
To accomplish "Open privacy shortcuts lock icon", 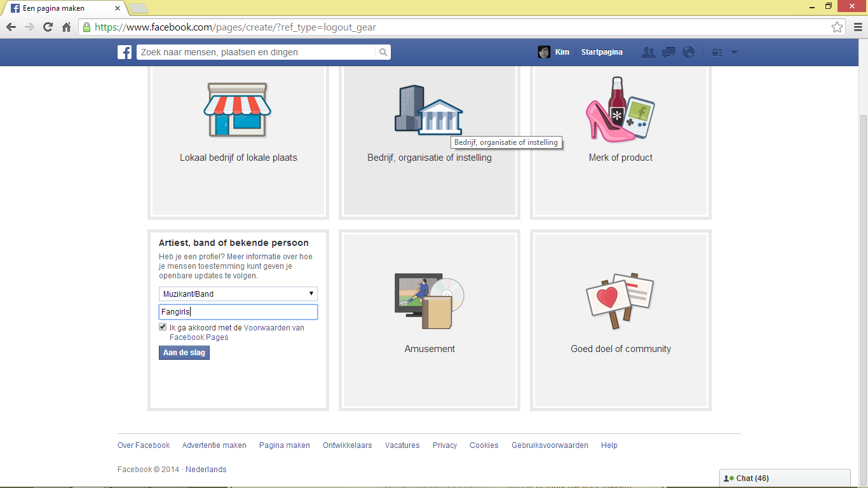I will pos(717,53).
